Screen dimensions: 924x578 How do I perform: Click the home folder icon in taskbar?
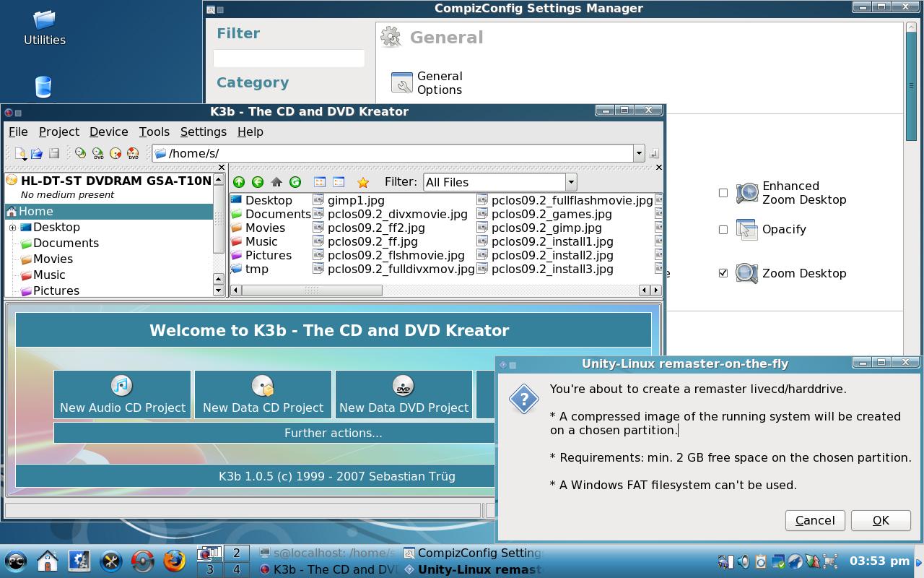coord(48,561)
